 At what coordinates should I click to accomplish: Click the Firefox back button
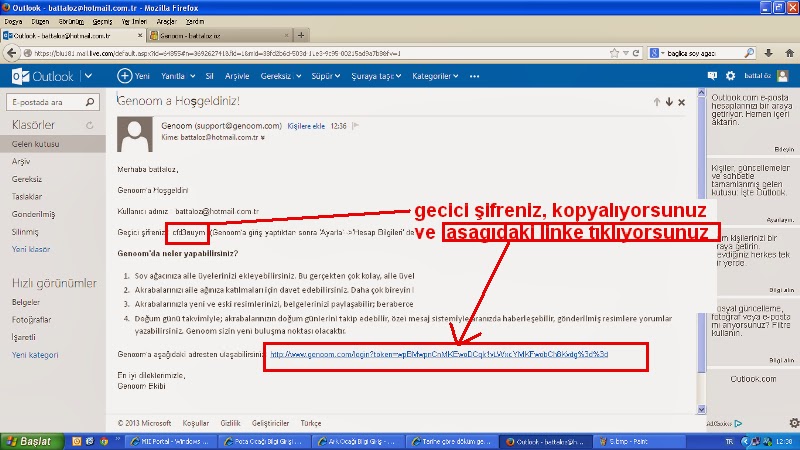12,53
